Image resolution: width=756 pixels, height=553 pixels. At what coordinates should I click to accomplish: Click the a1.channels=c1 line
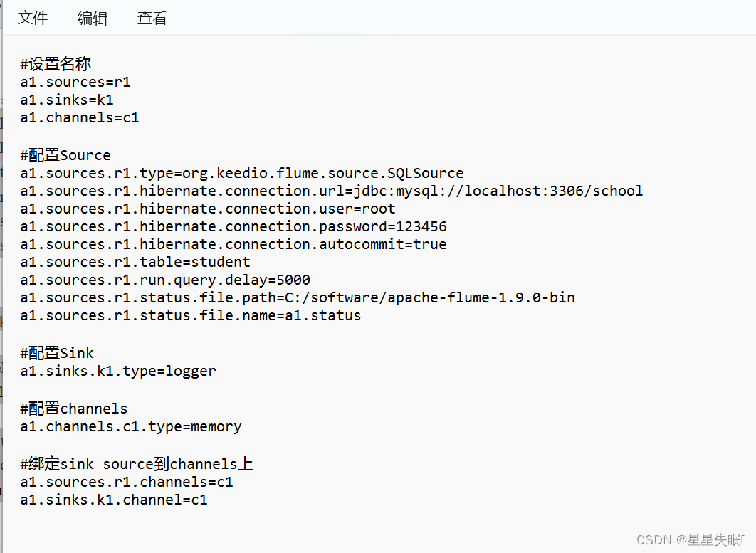pos(80,117)
